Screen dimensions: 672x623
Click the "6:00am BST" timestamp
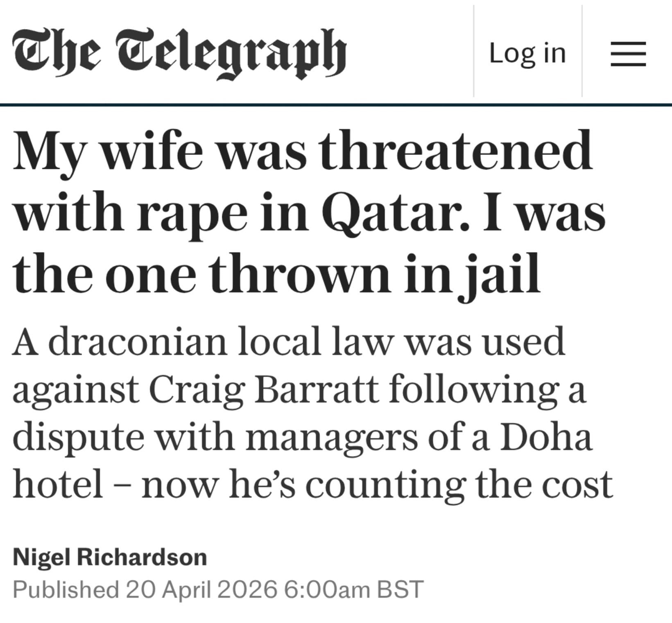coord(353,589)
